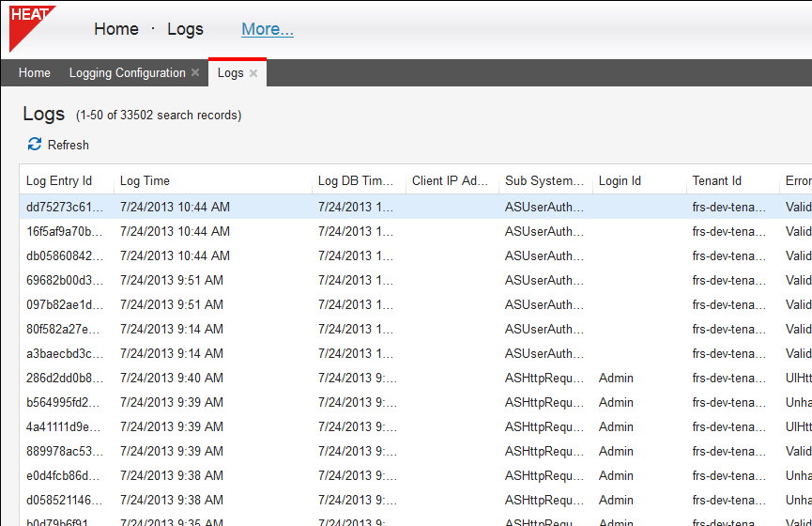Sort by Log Time column header
This screenshot has width=812, height=526.
coord(146,181)
